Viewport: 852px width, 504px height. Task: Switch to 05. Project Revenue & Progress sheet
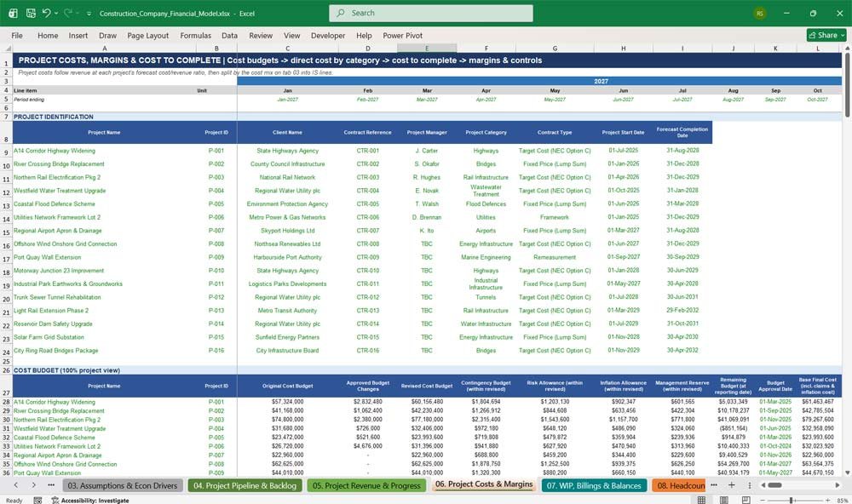pyautogui.click(x=366, y=485)
